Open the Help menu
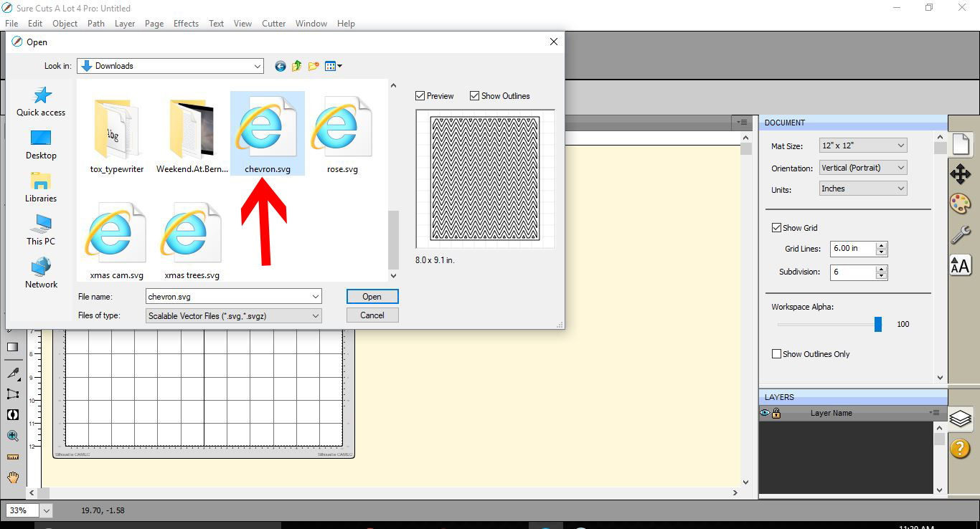The width and height of the screenshot is (980, 529). click(346, 24)
